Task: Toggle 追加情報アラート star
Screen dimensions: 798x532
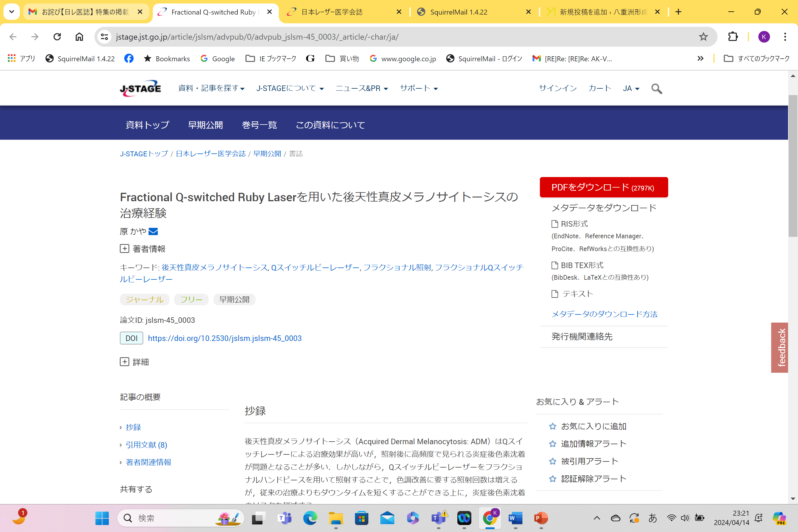Action: click(x=553, y=444)
